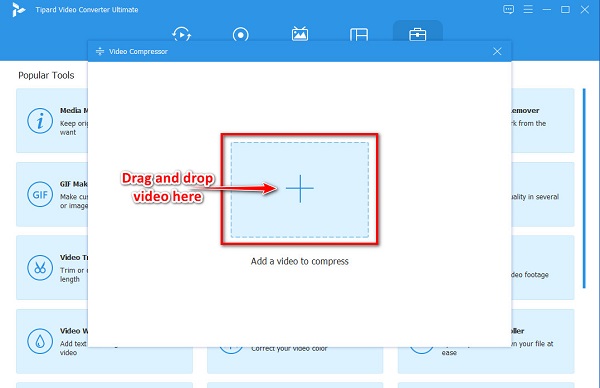Click the Media Metadata info icon
Image resolution: width=600 pixels, height=388 pixels.
[x=40, y=121]
